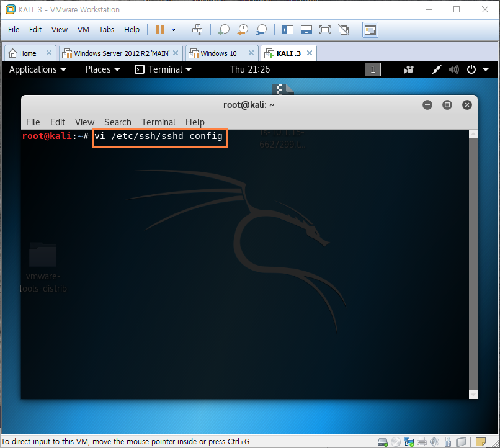Image resolution: width=500 pixels, height=448 pixels.
Task: Click the sound card status icon
Action: (434, 442)
